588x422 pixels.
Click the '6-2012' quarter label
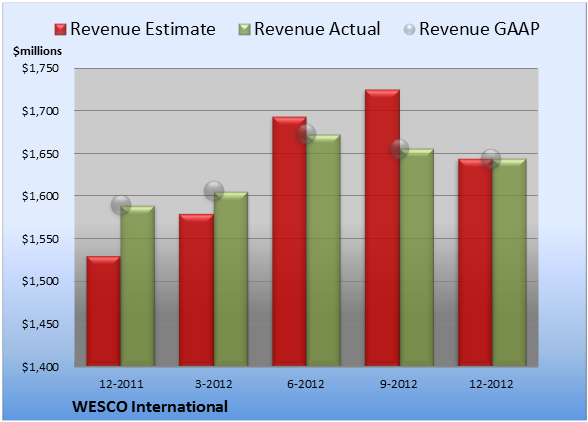coord(306,384)
